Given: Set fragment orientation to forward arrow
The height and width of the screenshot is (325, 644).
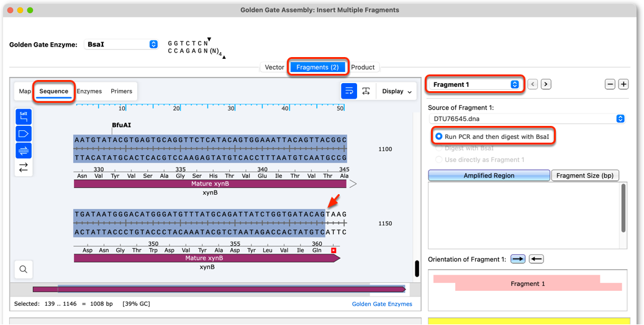Looking at the screenshot, I should (518, 259).
